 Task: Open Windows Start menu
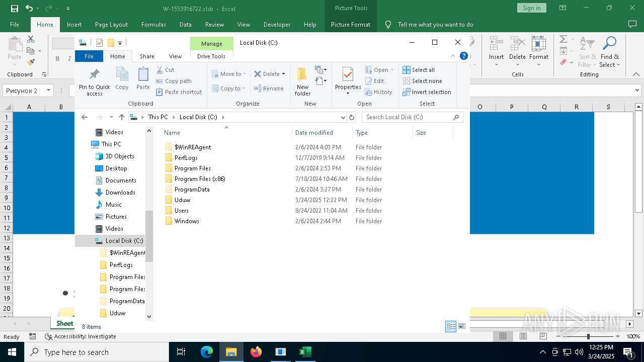[12, 352]
